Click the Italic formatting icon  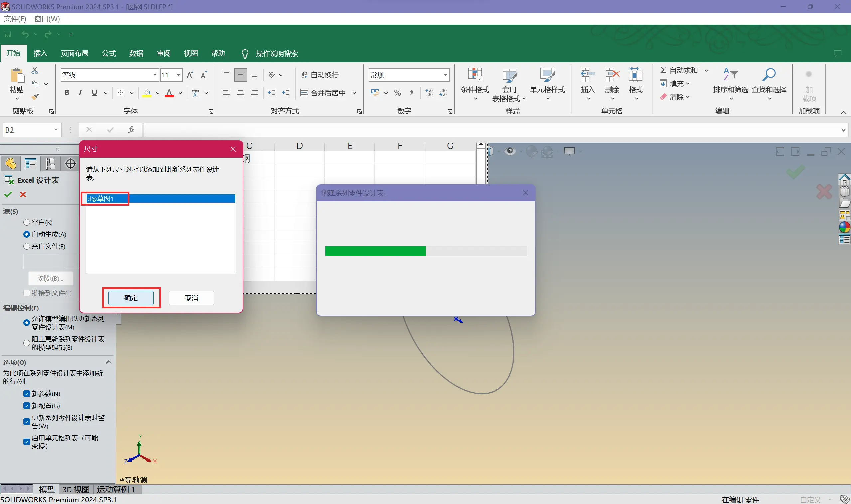click(80, 93)
